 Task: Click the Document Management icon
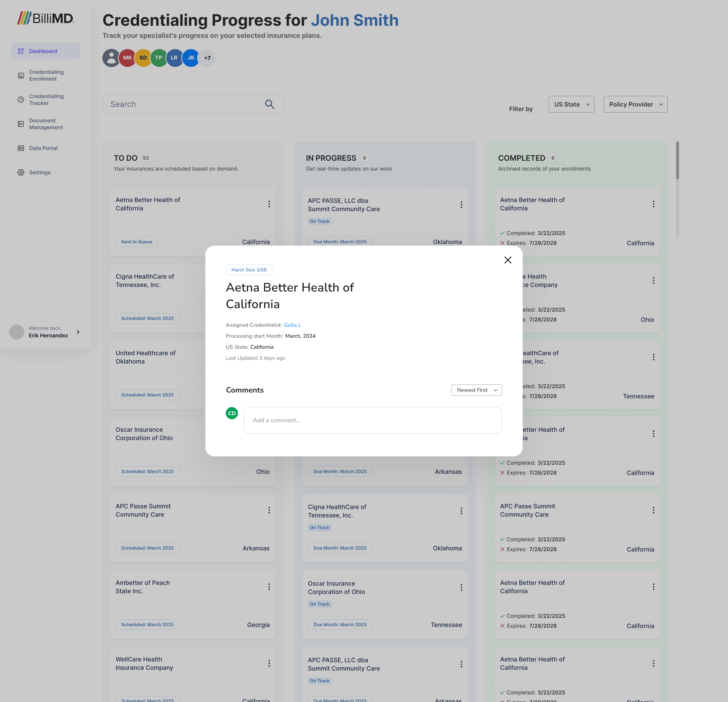pyautogui.click(x=21, y=124)
